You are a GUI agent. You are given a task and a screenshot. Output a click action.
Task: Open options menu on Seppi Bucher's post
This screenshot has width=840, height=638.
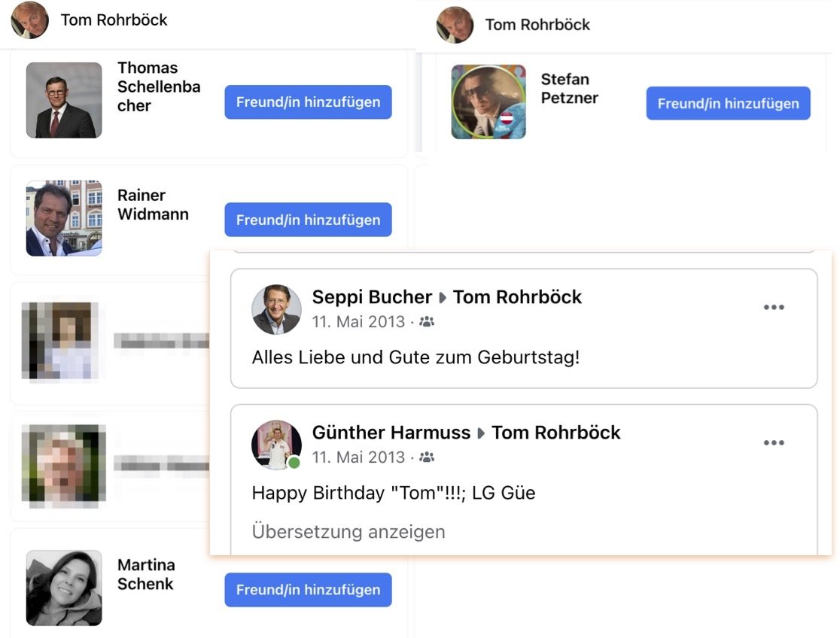click(774, 307)
